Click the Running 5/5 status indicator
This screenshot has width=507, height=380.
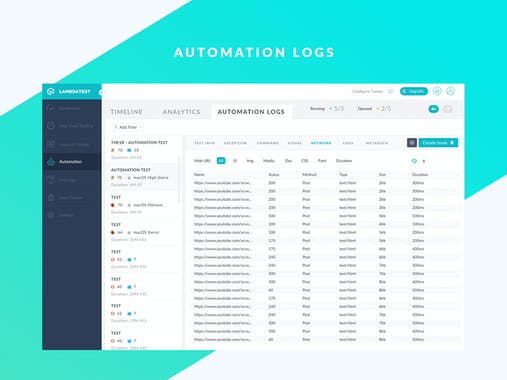[327, 109]
